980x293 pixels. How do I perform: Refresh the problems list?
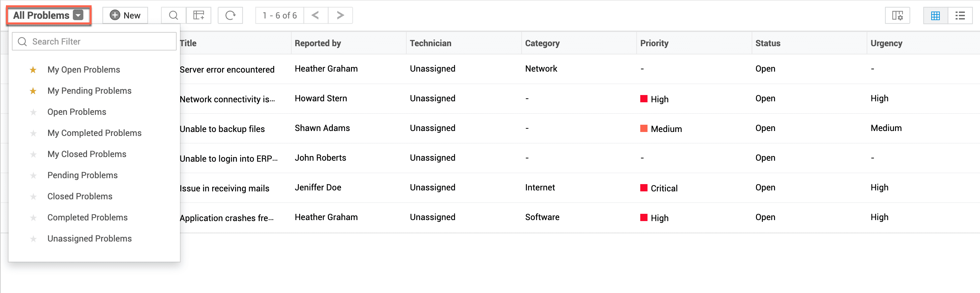[230, 15]
